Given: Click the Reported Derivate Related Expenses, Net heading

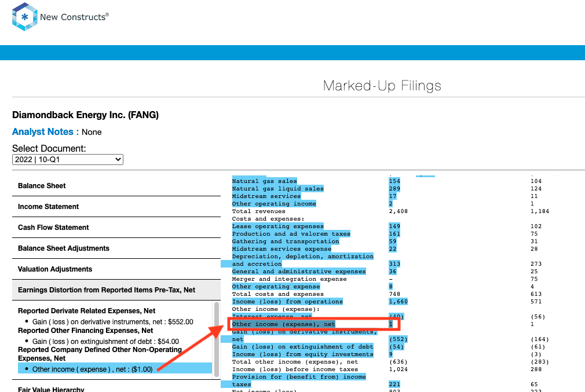Looking at the screenshot, I should pyautogui.click(x=86, y=311).
